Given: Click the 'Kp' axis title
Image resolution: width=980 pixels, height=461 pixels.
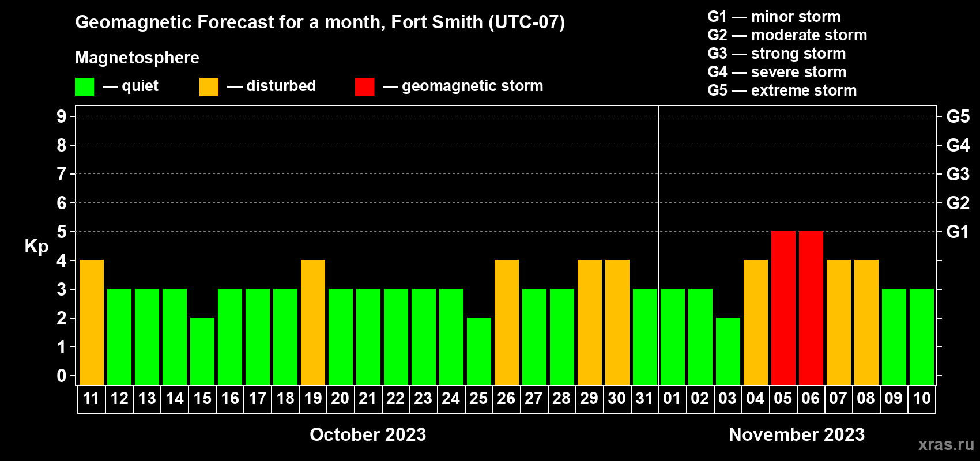Looking at the screenshot, I should pos(36,247).
